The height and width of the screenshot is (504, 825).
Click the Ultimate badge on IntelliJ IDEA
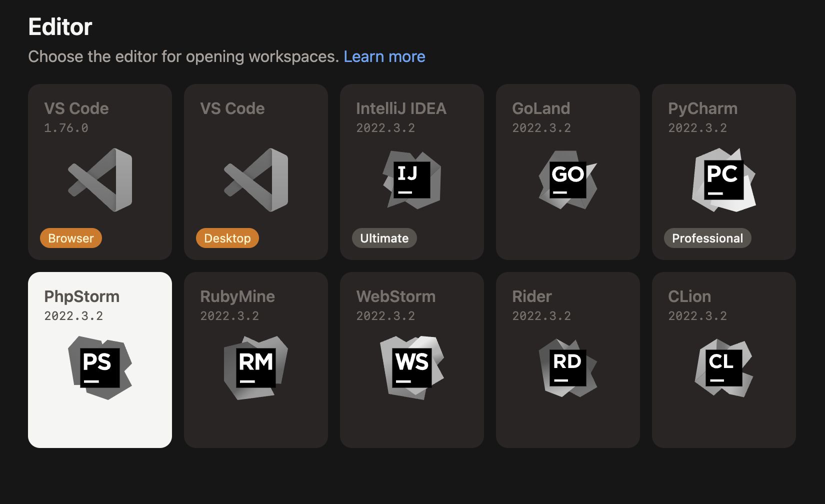click(384, 238)
